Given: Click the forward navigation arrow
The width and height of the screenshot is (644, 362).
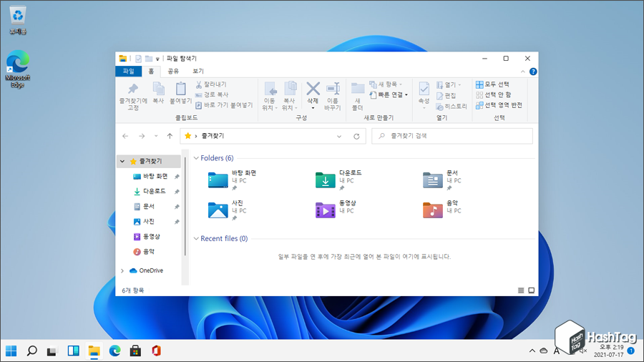Looking at the screenshot, I should tap(142, 136).
